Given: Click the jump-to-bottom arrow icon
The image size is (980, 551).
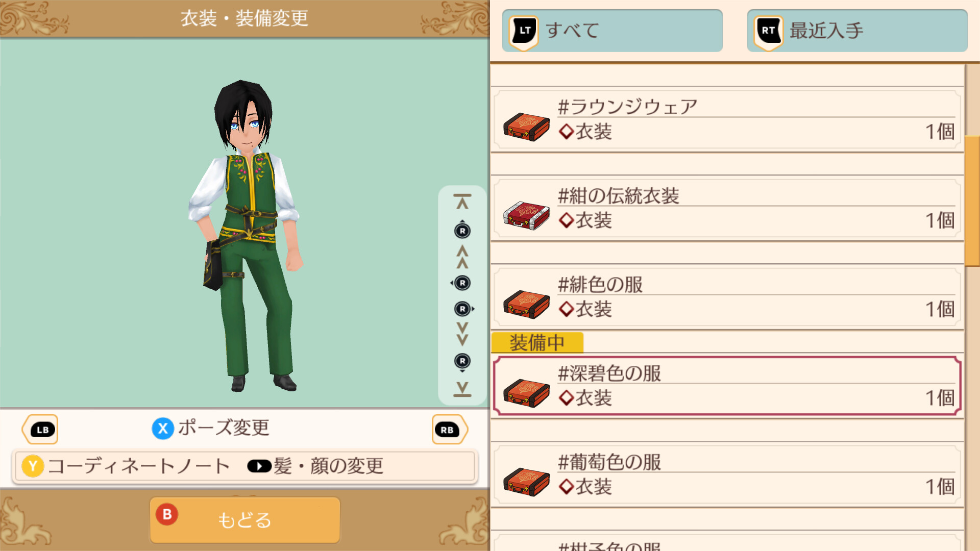Looking at the screenshot, I should click(462, 389).
